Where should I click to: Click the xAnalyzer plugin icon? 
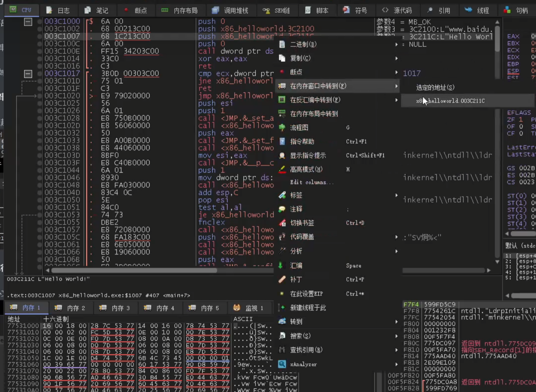pyautogui.click(x=282, y=364)
